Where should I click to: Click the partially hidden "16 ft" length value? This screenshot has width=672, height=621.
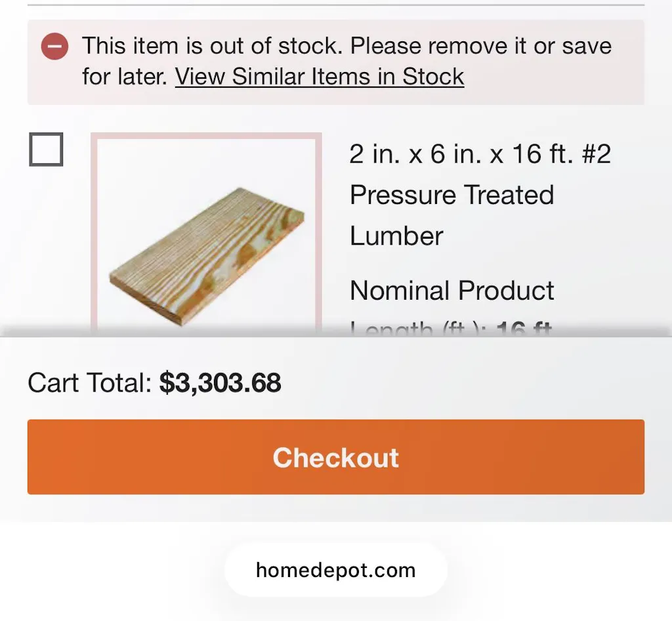click(x=524, y=330)
